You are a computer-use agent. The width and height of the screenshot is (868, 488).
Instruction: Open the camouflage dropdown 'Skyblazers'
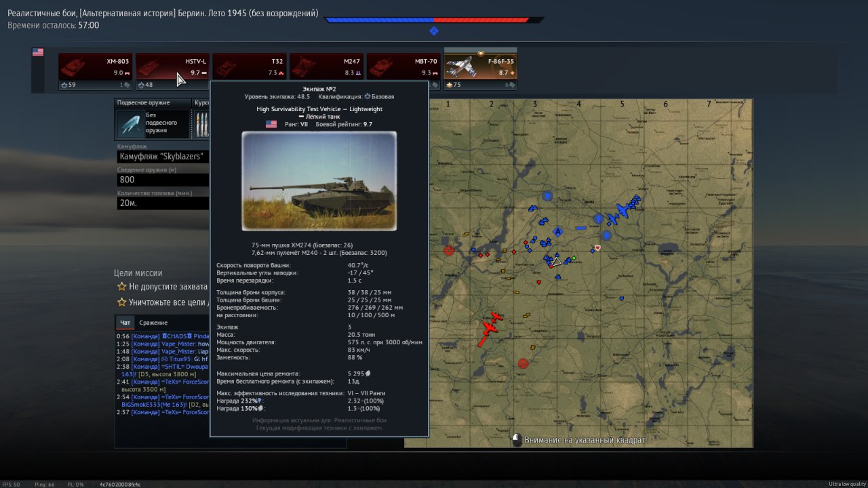163,157
